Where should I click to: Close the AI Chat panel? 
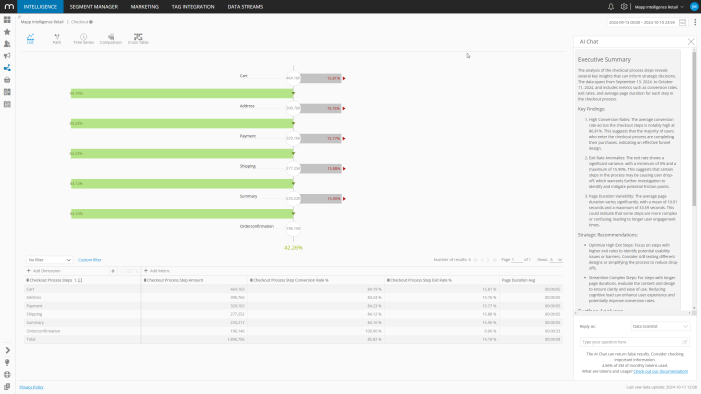tap(691, 42)
